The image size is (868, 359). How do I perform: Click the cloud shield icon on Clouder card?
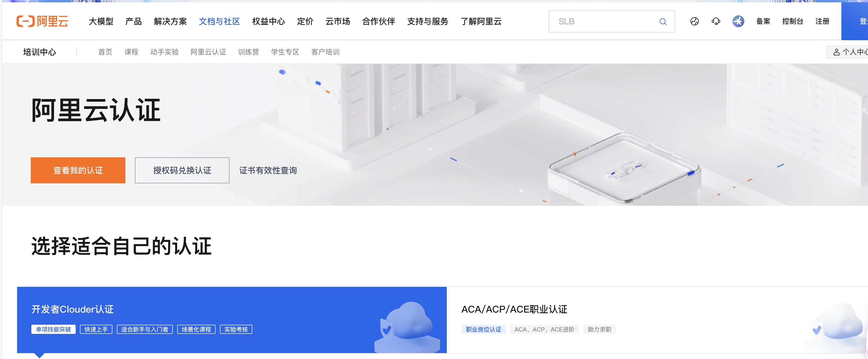[407, 327]
